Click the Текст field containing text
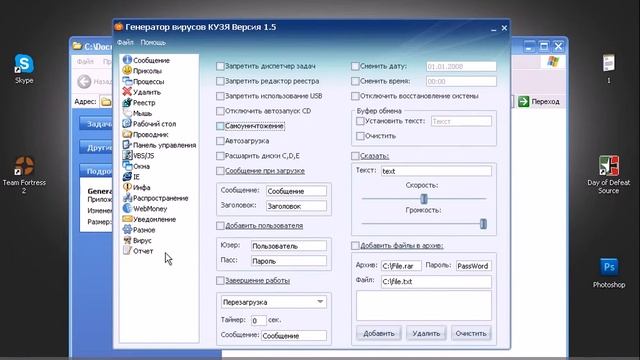This screenshot has height=360, width=640. pyautogui.click(x=436, y=171)
